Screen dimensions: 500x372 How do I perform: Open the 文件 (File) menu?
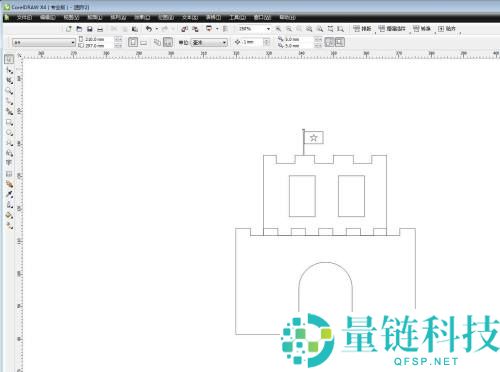coord(24,17)
